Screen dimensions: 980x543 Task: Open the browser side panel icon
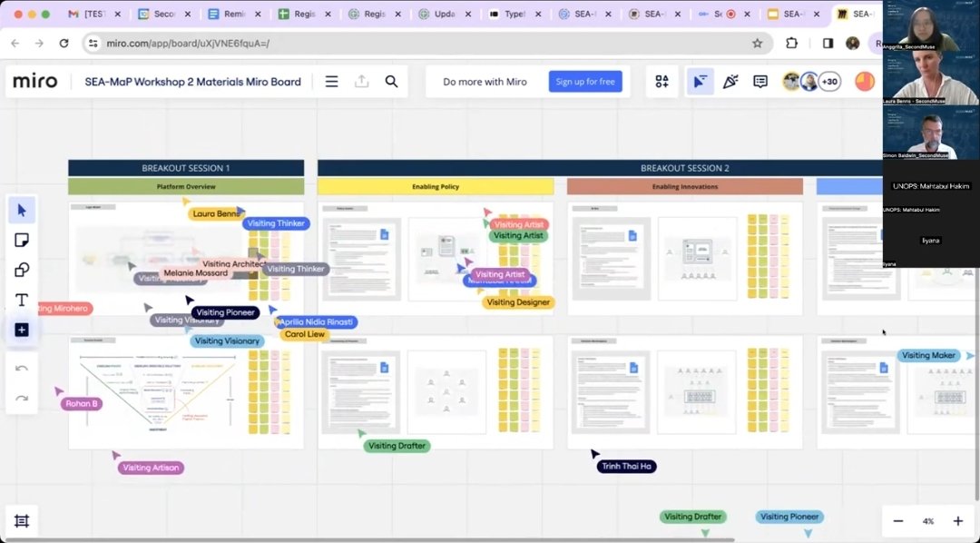[828, 44]
